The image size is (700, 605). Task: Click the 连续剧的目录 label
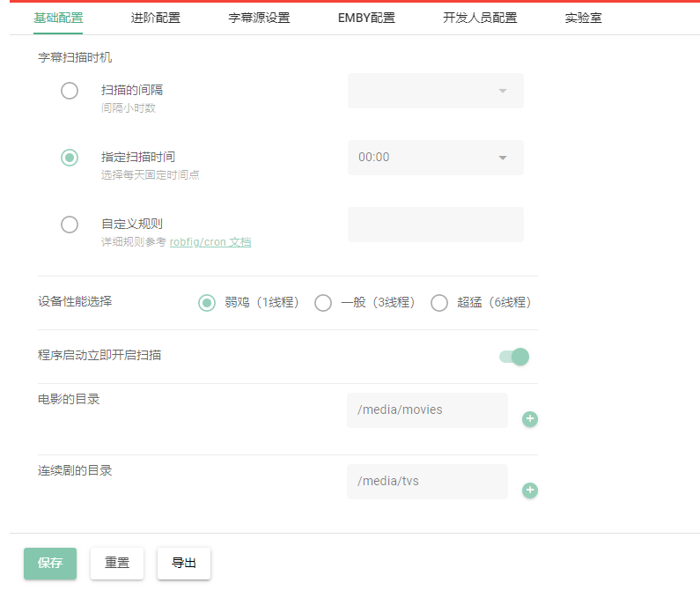pyautogui.click(x=75, y=470)
